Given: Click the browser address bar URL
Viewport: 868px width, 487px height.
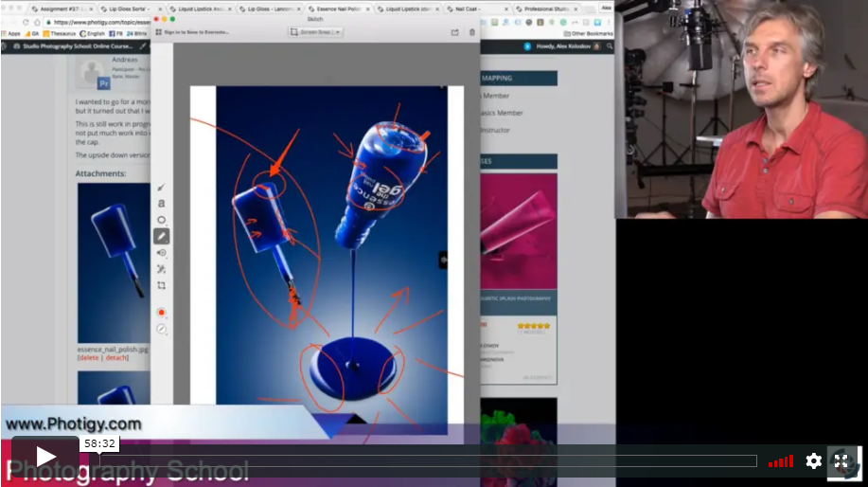Looking at the screenshot, I should pyautogui.click(x=102, y=22).
